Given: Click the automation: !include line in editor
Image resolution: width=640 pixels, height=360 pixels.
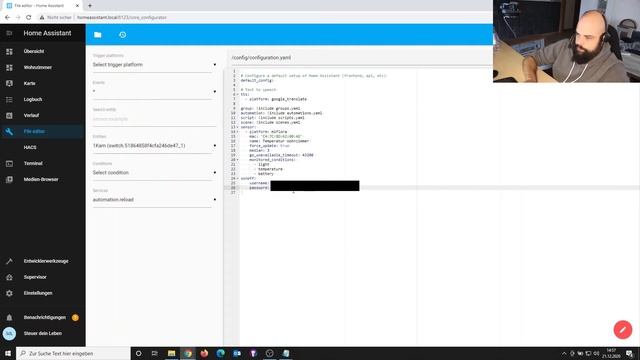Looking at the screenshot, I should [281, 113].
